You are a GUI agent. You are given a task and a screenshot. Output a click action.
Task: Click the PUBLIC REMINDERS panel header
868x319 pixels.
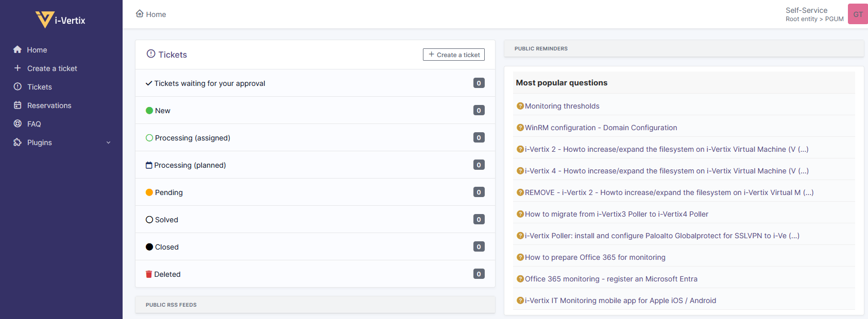coord(684,48)
